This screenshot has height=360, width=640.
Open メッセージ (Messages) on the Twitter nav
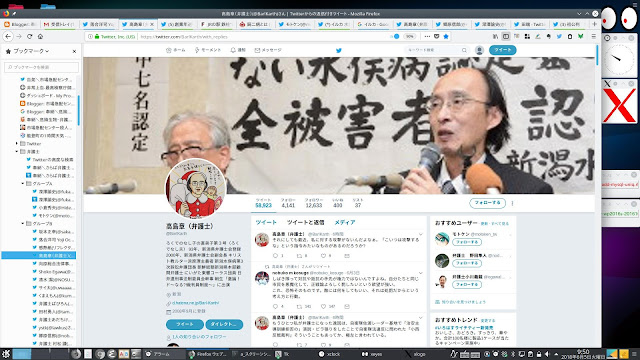pyautogui.click(x=268, y=50)
